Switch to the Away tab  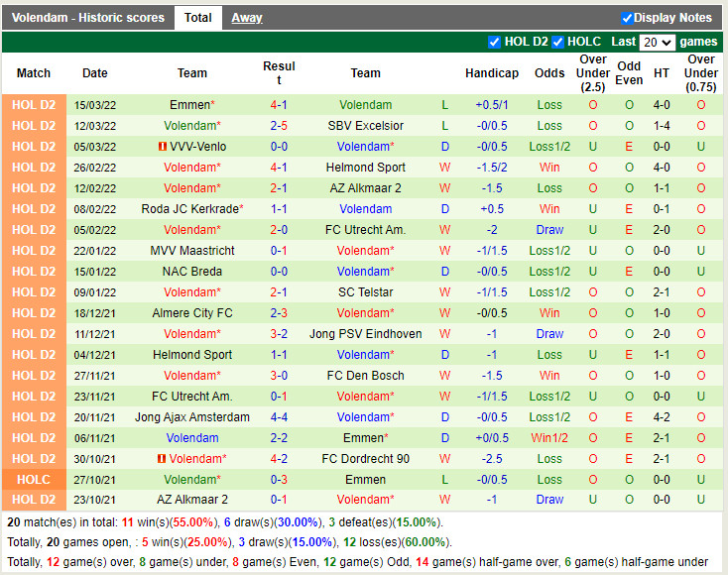247,18
